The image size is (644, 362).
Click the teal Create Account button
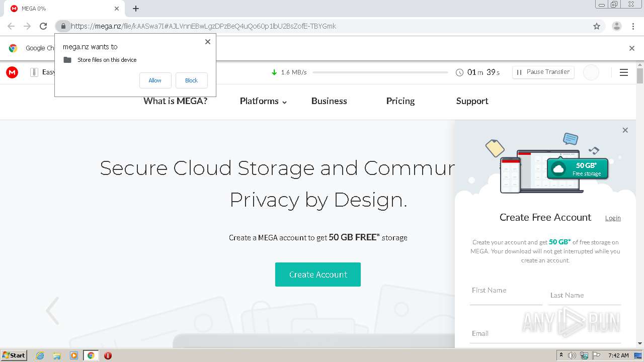[318, 275]
